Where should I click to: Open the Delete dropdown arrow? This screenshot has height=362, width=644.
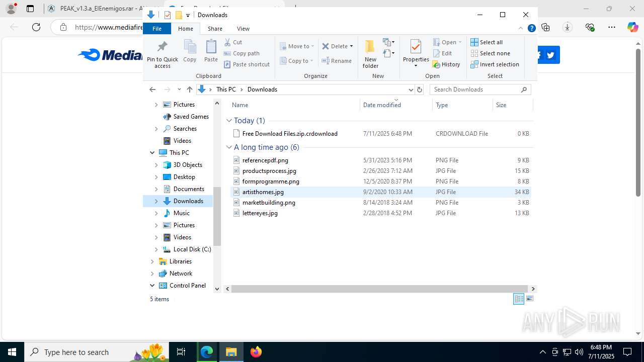point(351,46)
